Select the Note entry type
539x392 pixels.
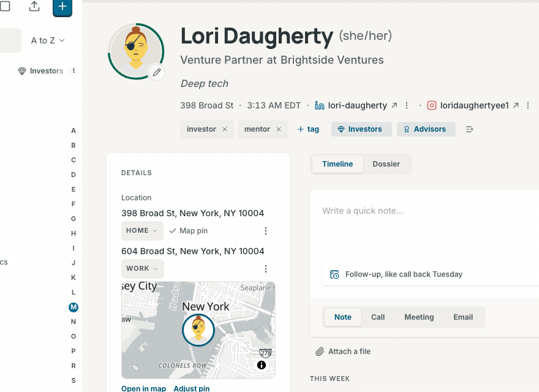343,317
